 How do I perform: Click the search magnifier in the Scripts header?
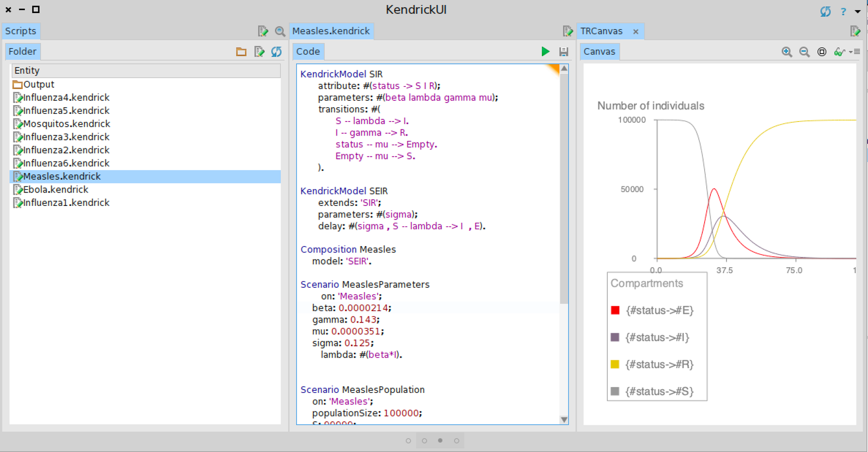(280, 31)
